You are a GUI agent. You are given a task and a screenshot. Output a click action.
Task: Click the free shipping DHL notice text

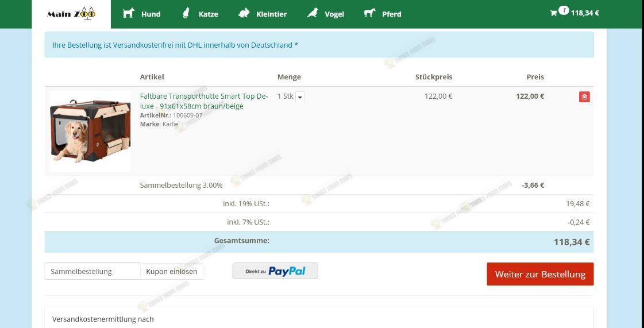175,45
